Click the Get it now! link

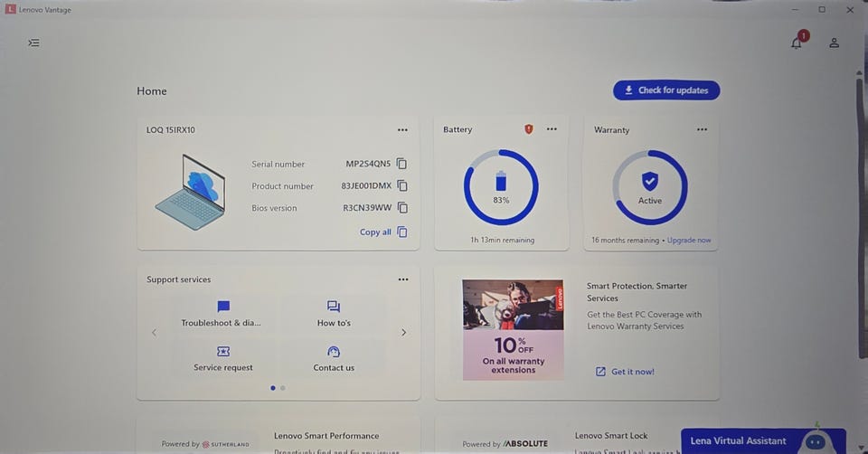pyautogui.click(x=625, y=372)
